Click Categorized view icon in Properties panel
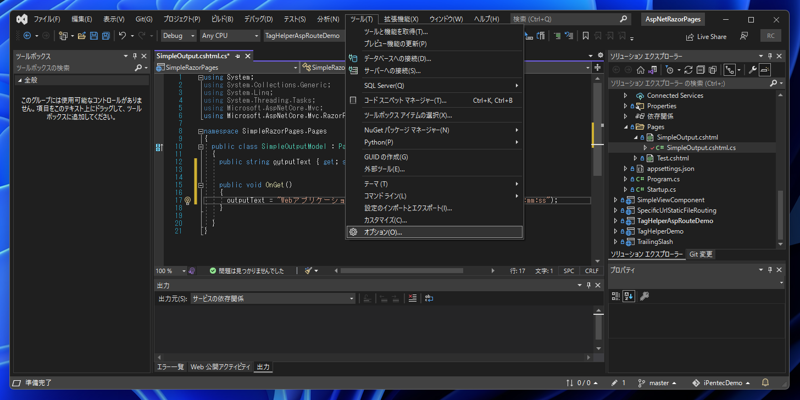Image resolution: width=800 pixels, height=400 pixels. pos(615,296)
